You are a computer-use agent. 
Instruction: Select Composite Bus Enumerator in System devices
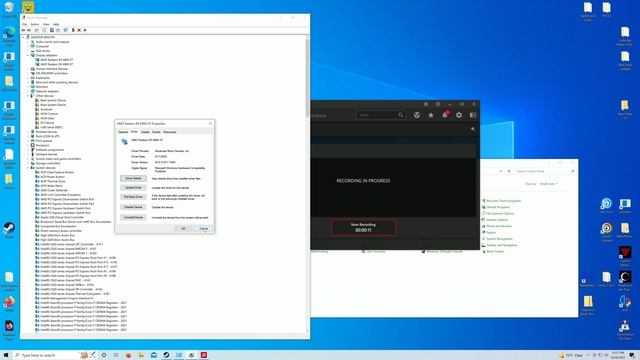[x=58, y=226]
